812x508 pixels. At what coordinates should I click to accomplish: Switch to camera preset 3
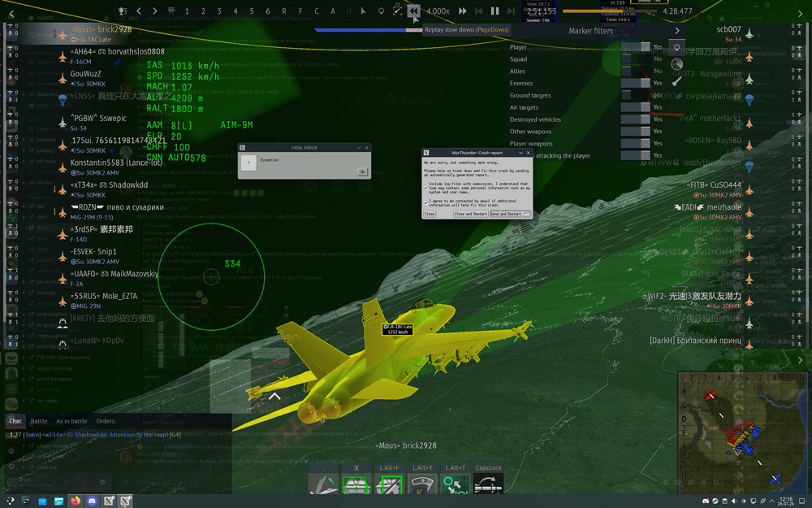(x=219, y=11)
